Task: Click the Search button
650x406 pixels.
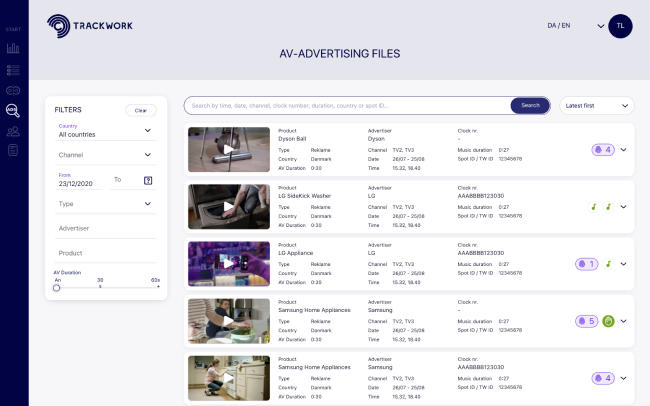Action: point(530,105)
